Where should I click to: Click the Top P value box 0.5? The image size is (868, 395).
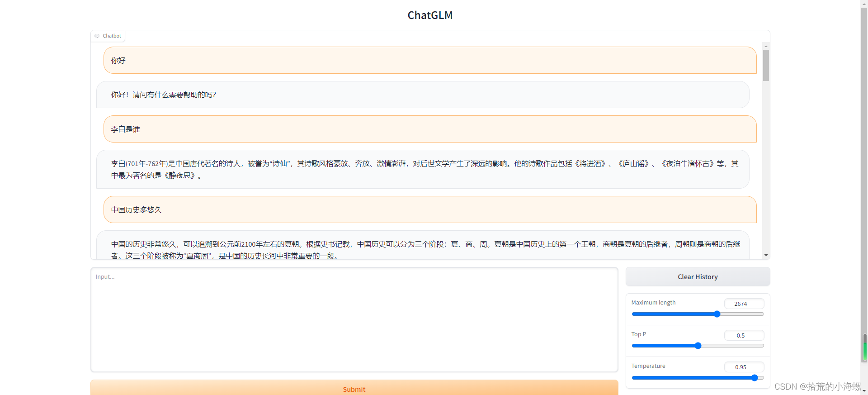744,335
